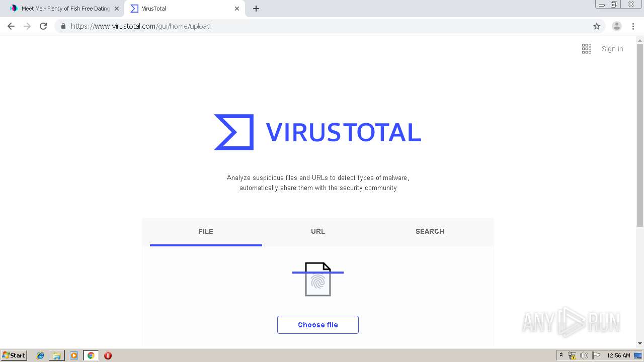Screen dimensions: 644x362
Task: Minimize the Chrome window
Action: point(602,5)
